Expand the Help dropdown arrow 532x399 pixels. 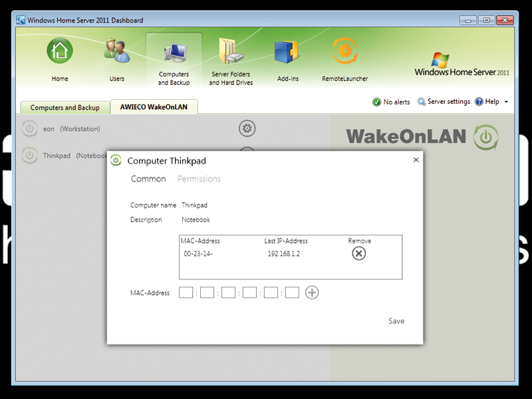click(506, 102)
